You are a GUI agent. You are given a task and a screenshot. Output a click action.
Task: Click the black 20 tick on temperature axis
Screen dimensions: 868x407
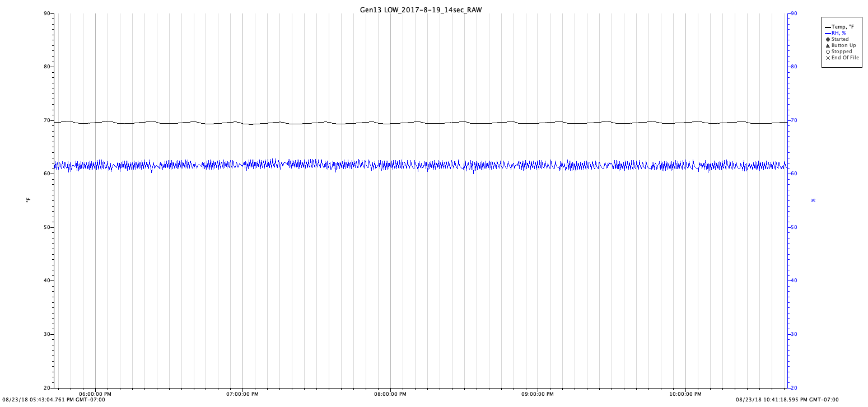(x=48, y=387)
